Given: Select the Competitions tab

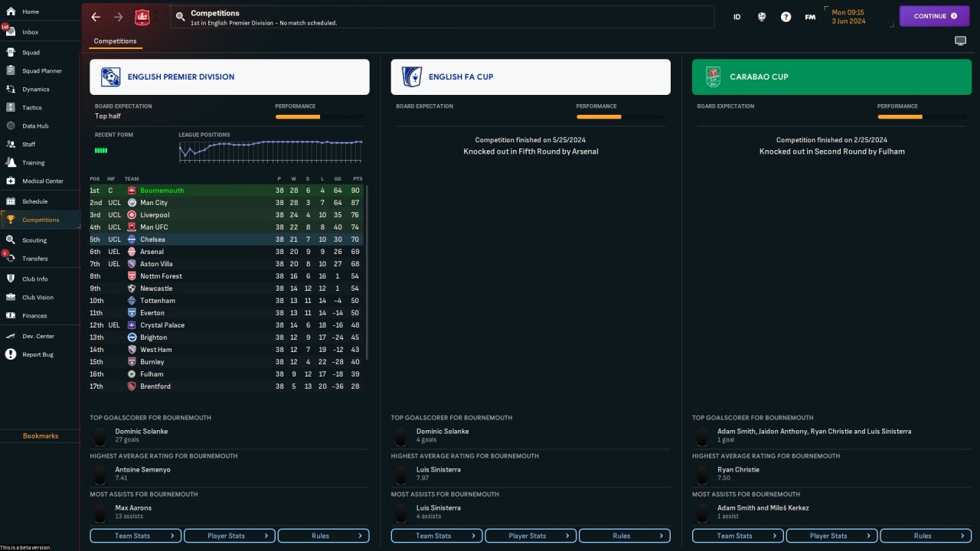Looking at the screenshot, I should click(115, 41).
